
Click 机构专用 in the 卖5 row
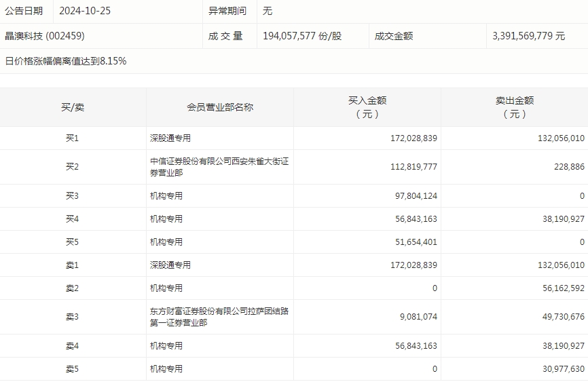pos(166,369)
